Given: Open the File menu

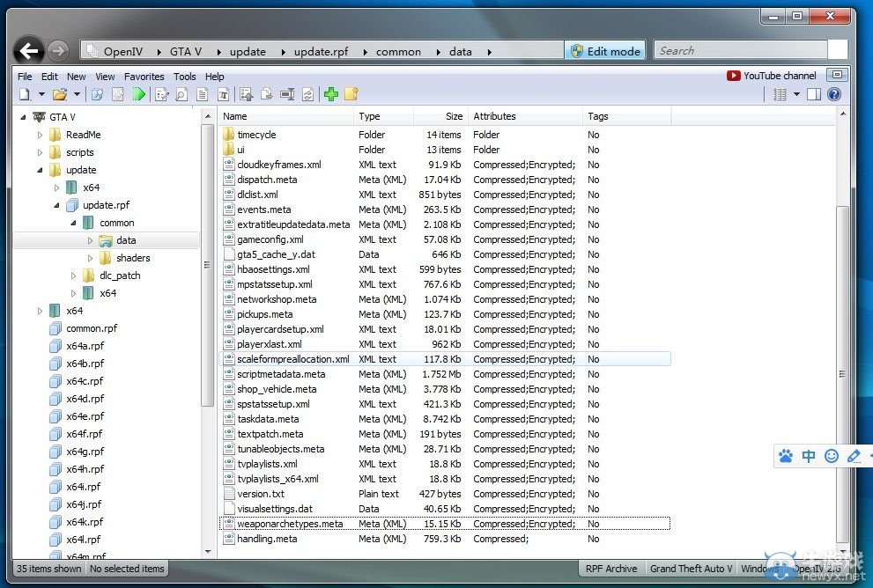Looking at the screenshot, I should pyautogui.click(x=25, y=77).
